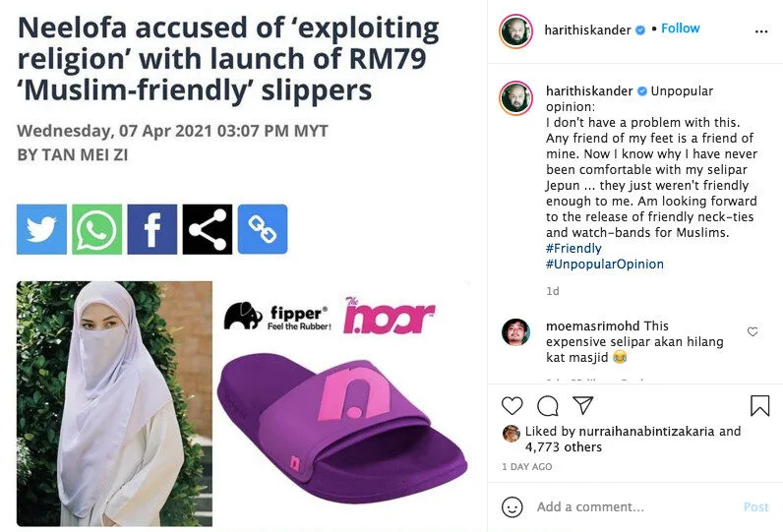Copy article link with chain icon

(x=263, y=229)
